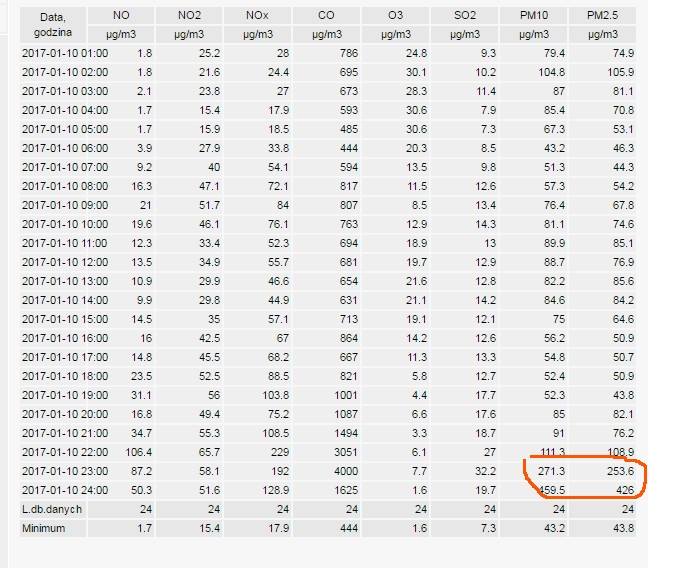Click NO2 value 56 at 19:00
The width and height of the screenshot is (699, 568).
214,395
